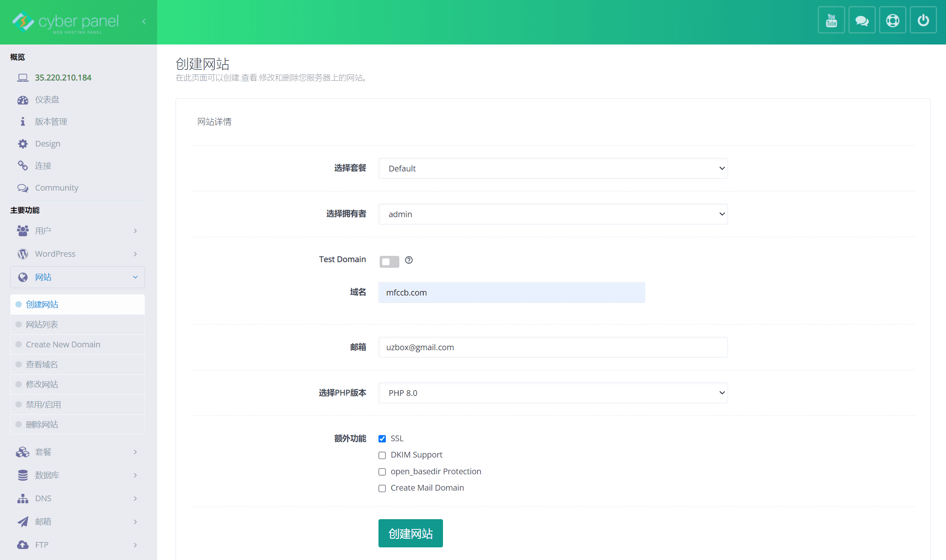Click the CyberPanel logo
This screenshot has width=946, height=560.
[65, 21]
